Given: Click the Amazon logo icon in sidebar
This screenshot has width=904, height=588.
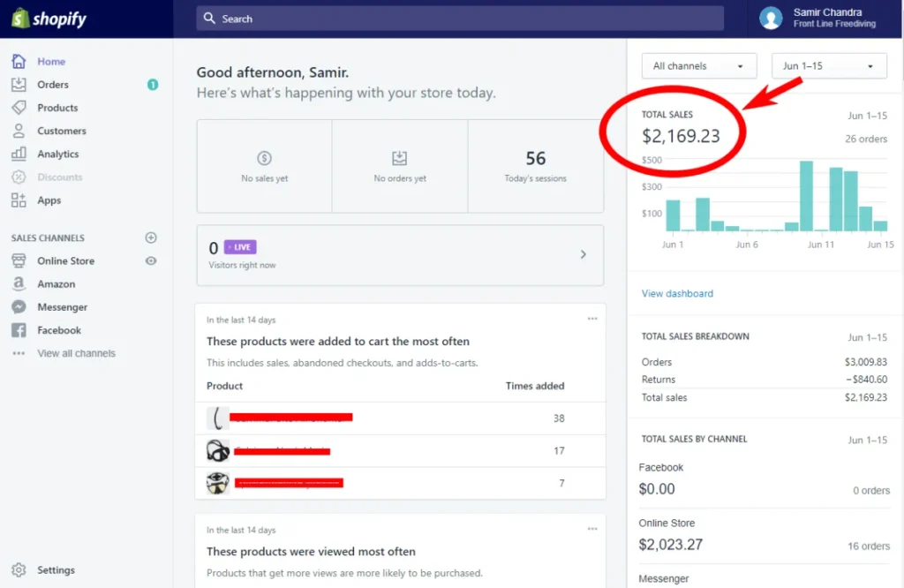Looking at the screenshot, I should [x=19, y=283].
